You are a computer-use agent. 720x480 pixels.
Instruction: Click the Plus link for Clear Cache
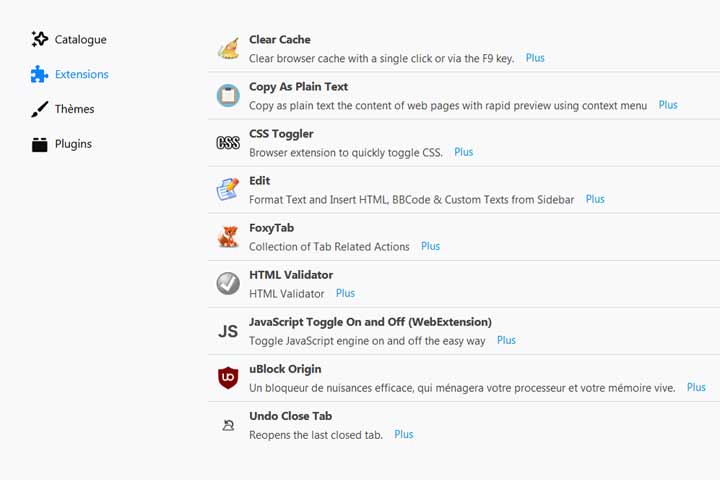click(535, 58)
